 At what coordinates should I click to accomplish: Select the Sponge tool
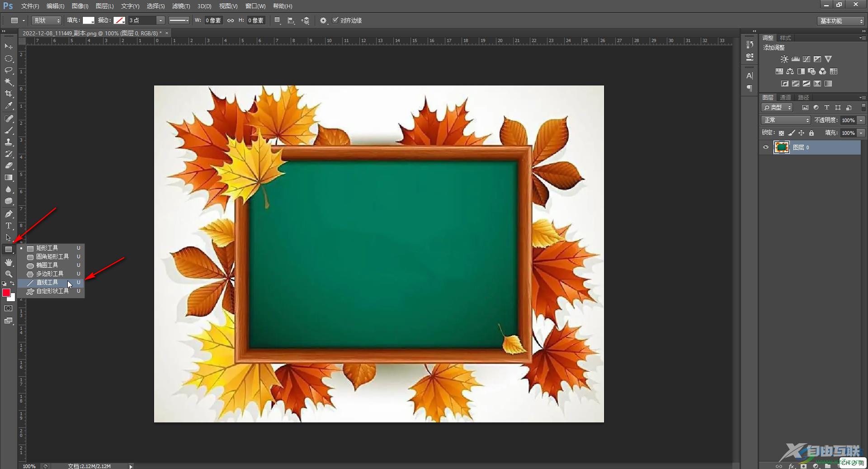[9, 201]
